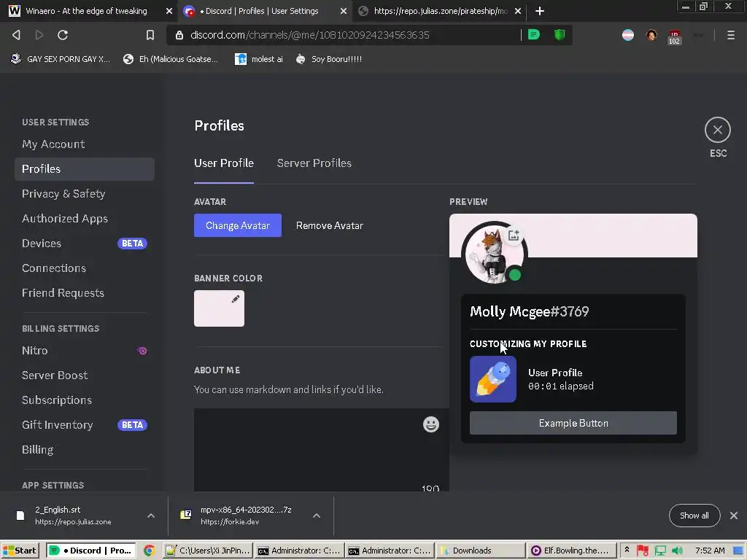Click Remove Avatar button
747x560 pixels.
329,225
